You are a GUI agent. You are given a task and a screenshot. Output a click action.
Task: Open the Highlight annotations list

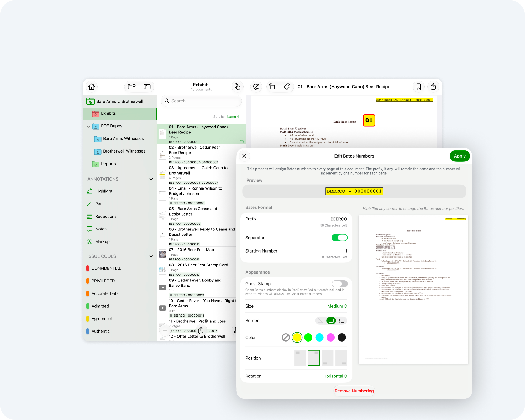[120, 191]
